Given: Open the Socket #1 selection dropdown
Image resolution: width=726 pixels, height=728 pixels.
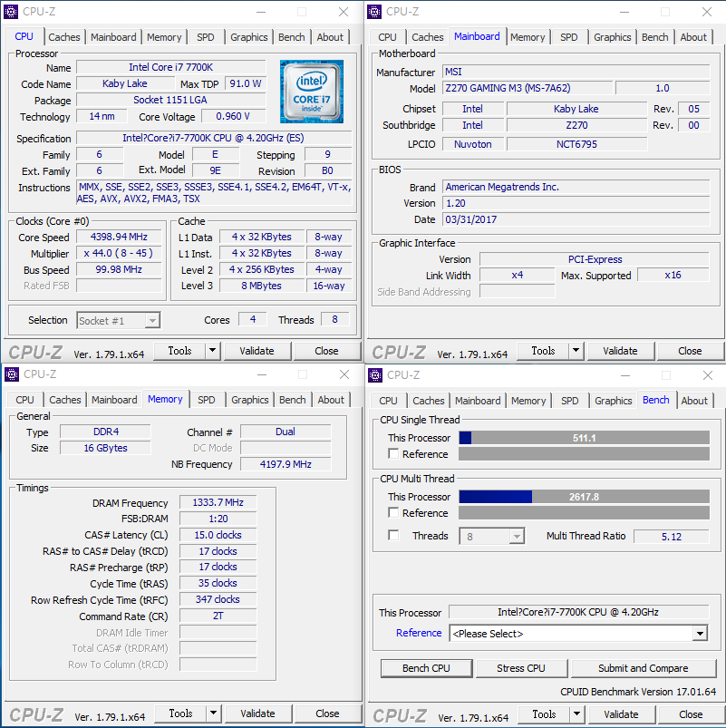Looking at the screenshot, I should (152, 320).
